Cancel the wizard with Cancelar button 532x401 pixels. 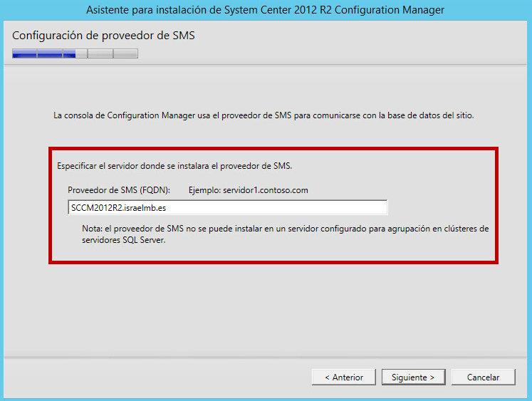coord(483,377)
